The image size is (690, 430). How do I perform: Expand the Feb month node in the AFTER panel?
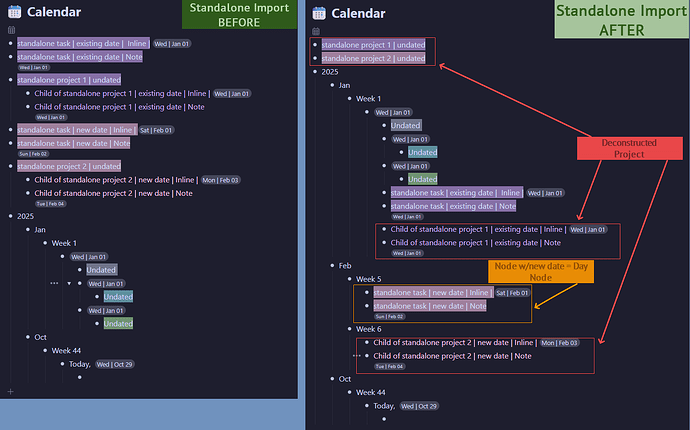(333, 265)
